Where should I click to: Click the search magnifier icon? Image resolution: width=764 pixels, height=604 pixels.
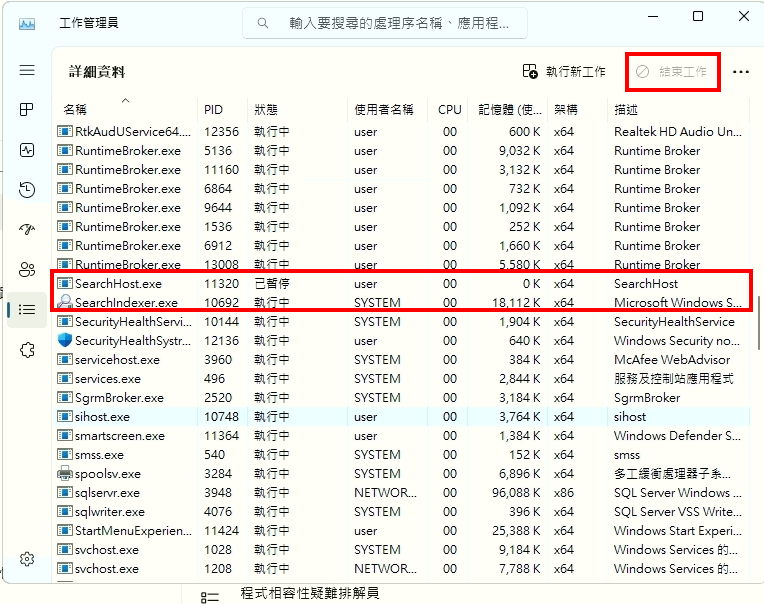pos(263,23)
